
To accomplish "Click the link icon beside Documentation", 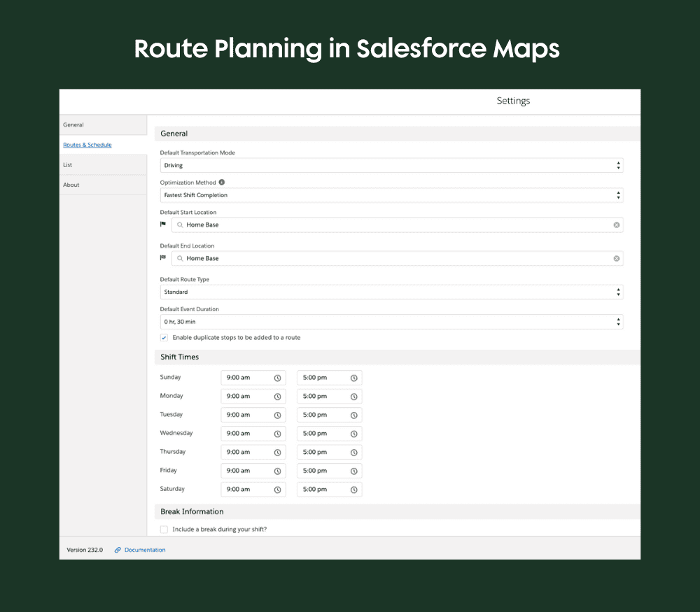I will [x=117, y=550].
